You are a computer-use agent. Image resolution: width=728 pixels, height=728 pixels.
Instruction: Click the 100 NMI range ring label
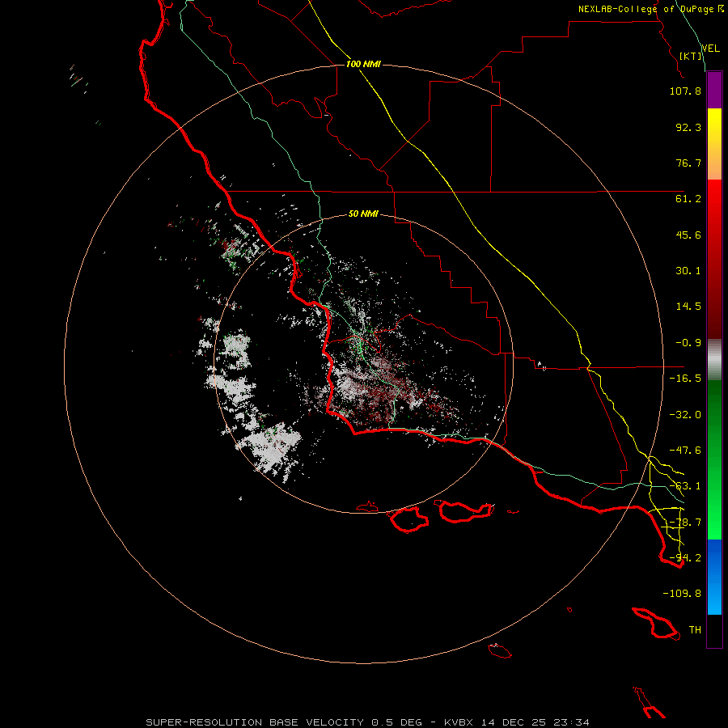(x=363, y=64)
